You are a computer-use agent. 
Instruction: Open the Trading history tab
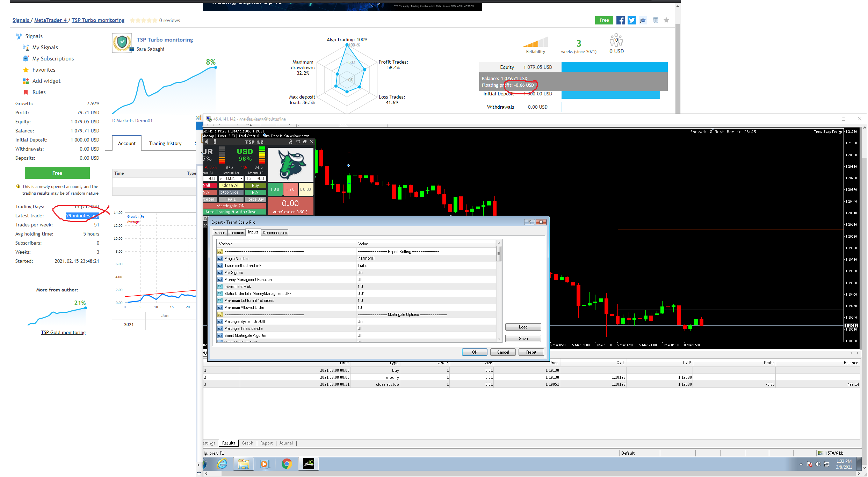[165, 143]
